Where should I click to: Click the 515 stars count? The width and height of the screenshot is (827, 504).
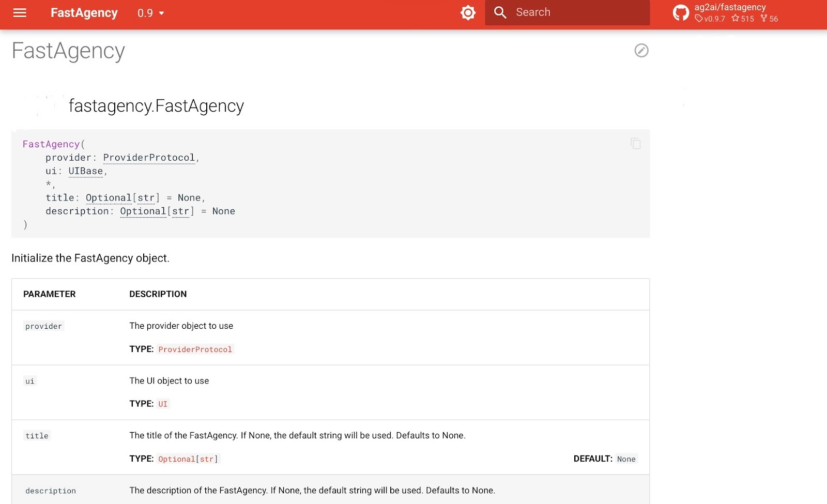(743, 19)
